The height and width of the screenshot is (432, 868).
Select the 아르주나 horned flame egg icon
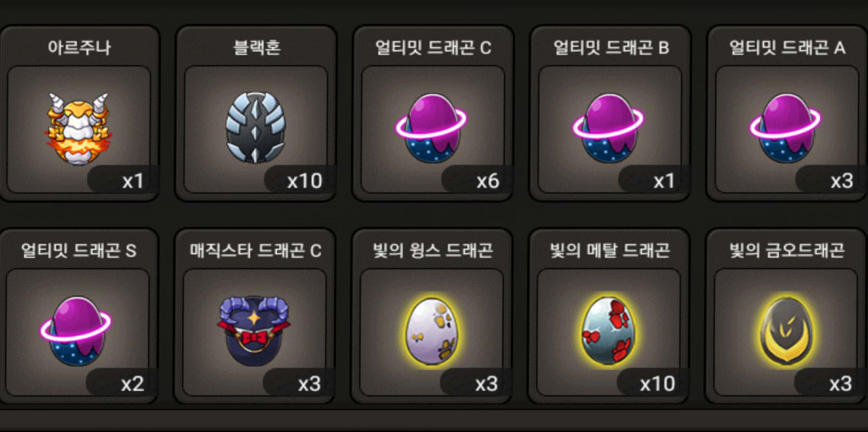pos(79,128)
